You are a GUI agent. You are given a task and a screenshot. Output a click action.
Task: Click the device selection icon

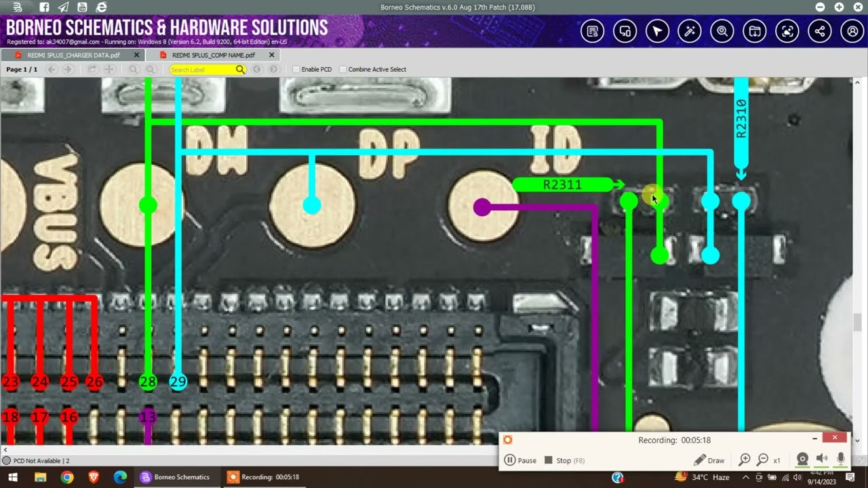pyautogui.click(x=625, y=31)
